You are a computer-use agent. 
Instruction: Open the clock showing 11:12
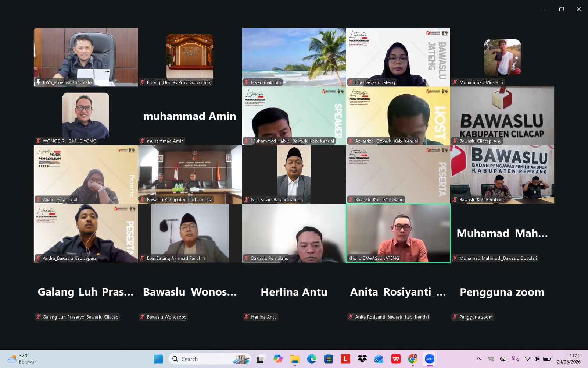[x=569, y=359]
